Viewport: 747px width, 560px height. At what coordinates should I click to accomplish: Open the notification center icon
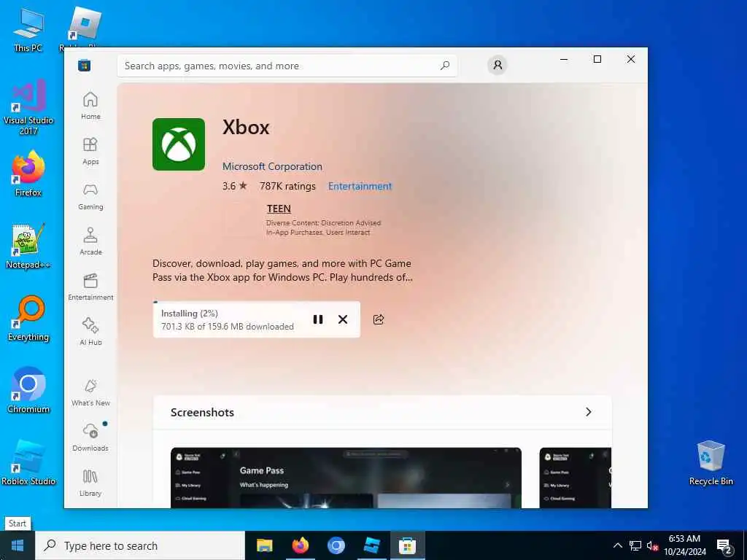tap(724, 546)
